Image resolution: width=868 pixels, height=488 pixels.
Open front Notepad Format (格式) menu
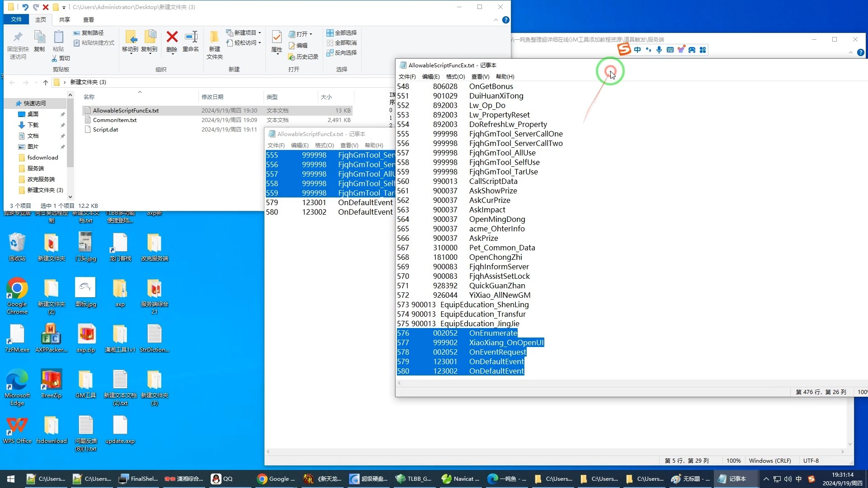click(x=455, y=76)
